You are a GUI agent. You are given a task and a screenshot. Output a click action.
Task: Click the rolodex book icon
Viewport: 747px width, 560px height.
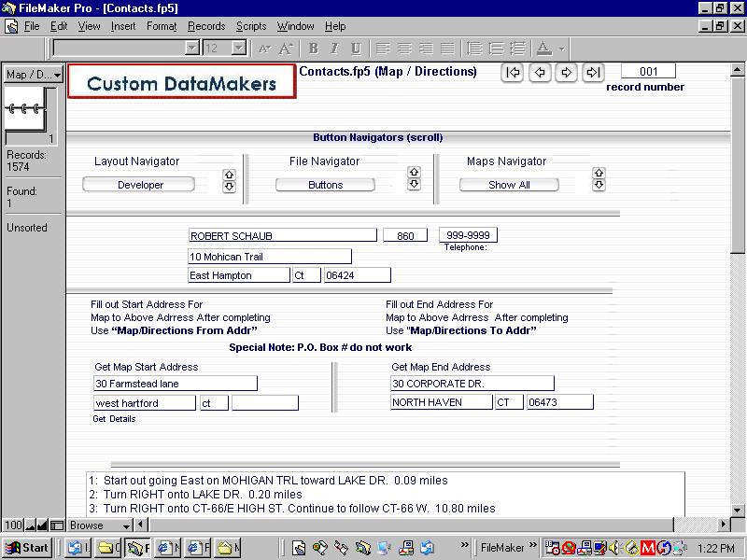25,110
